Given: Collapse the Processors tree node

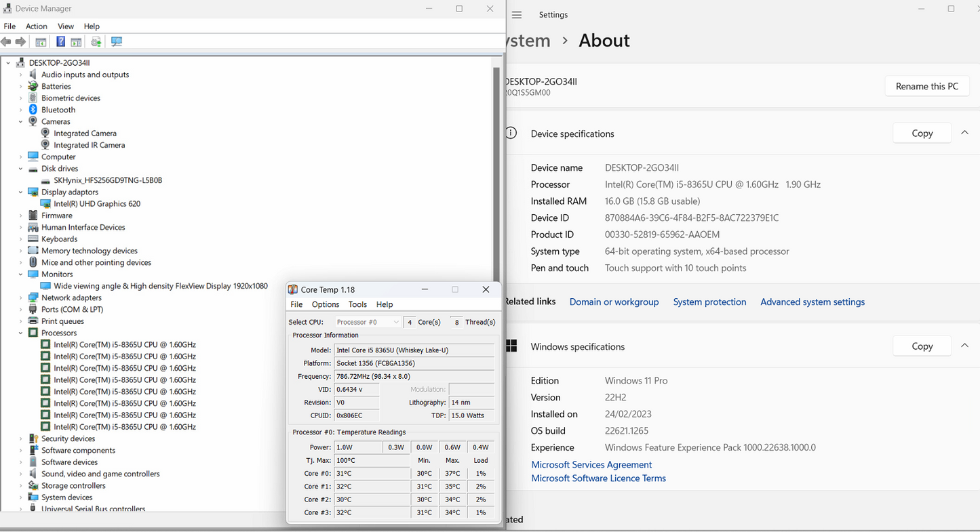Looking at the screenshot, I should click(x=20, y=333).
